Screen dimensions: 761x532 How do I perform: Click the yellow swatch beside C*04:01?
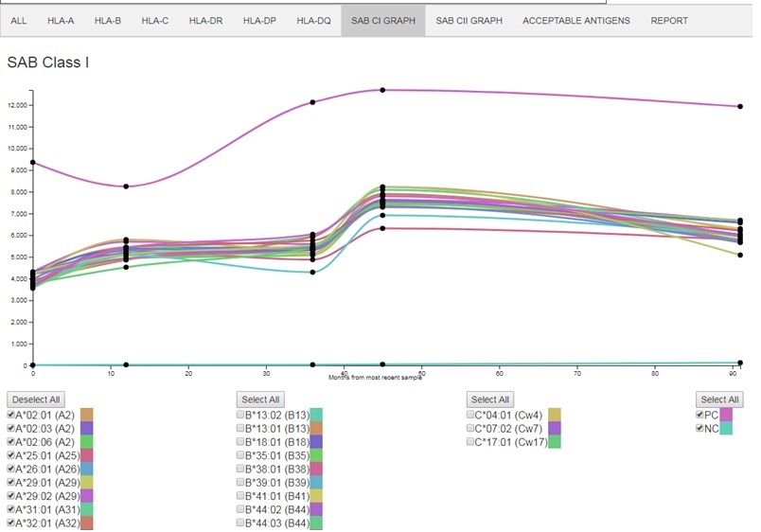(x=555, y=415)
